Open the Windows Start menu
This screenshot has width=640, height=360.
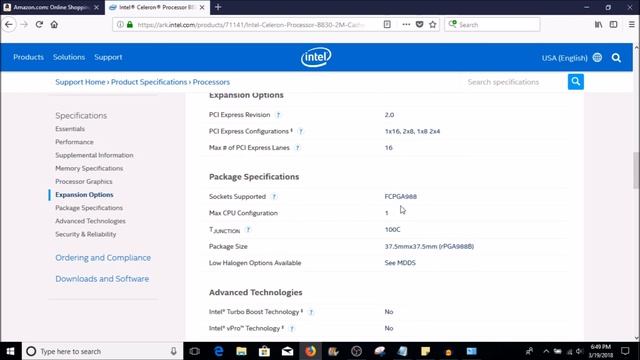tap(10, 351)
